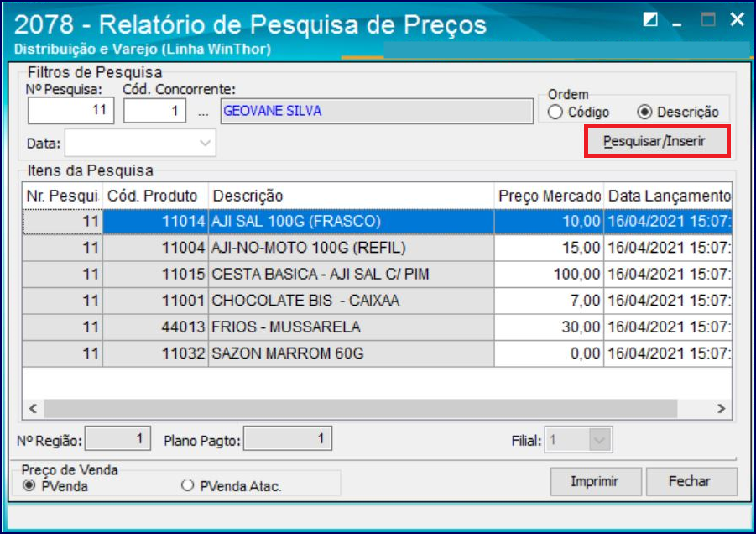This screenshot has height=534, width=756.
Task: Focus the Nº Pesquisa input field
Action: 70,111
